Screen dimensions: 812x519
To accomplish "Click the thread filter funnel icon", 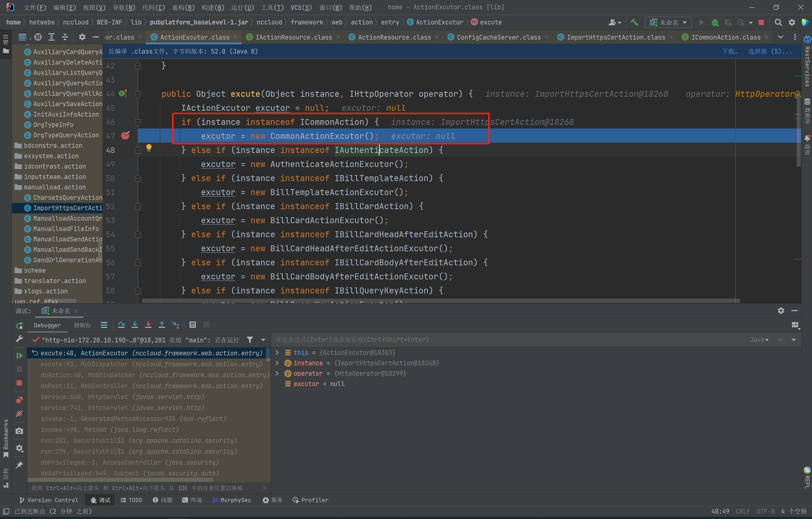I will 250,340.
